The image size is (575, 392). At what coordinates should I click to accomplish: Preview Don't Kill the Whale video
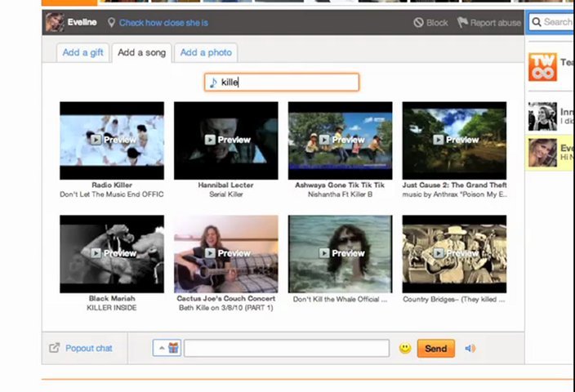[340, 254]
